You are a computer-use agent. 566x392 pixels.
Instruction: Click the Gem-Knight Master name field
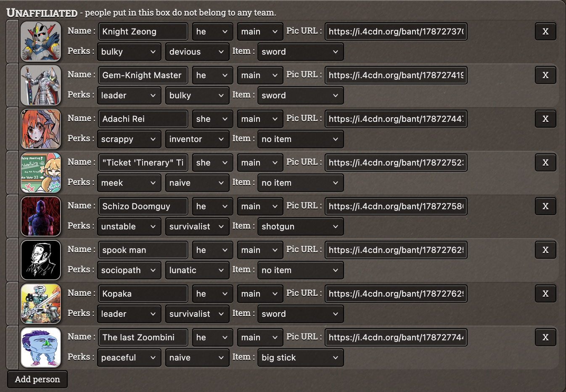(143, 75)
